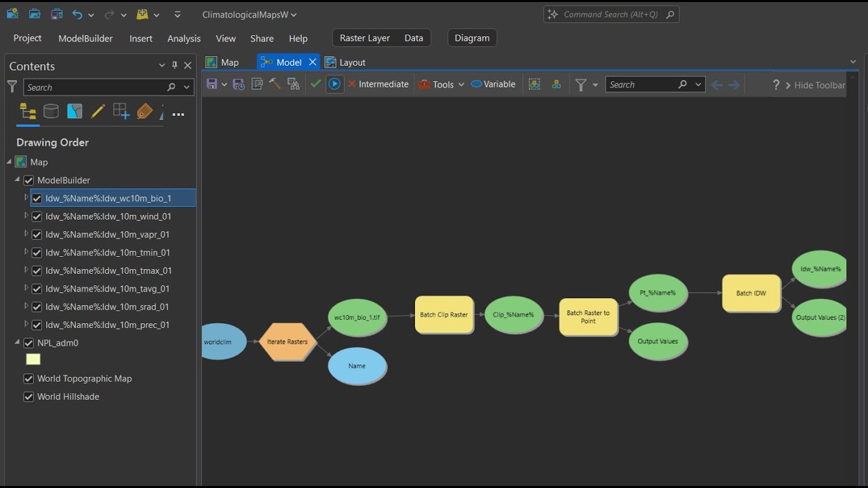This screenshot has height=488, width=868.
Task: Toggle visibility of the Idw_10m_vapr_01 layer
Action: tap(37, 235)
